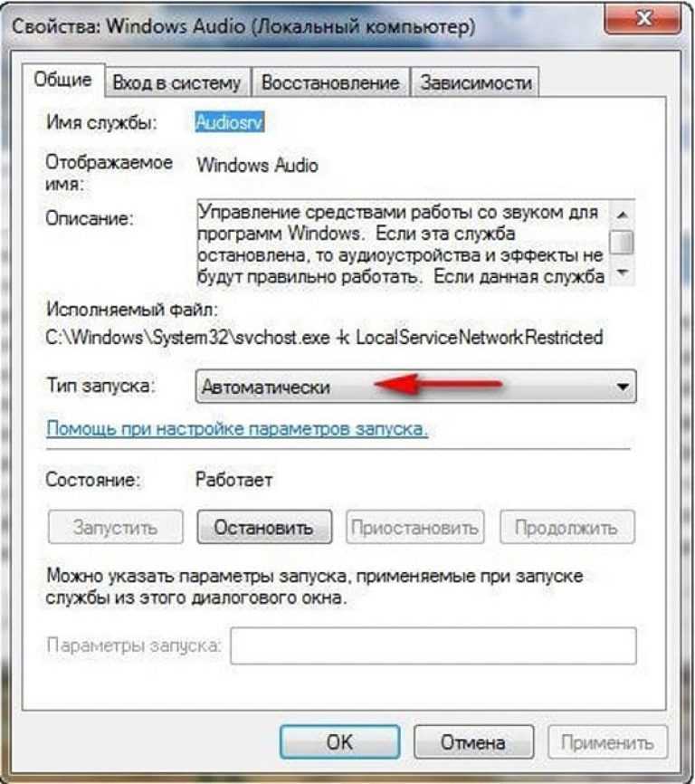Click the Остановить button
Viewport: 695px width, 784px height.
264,527
